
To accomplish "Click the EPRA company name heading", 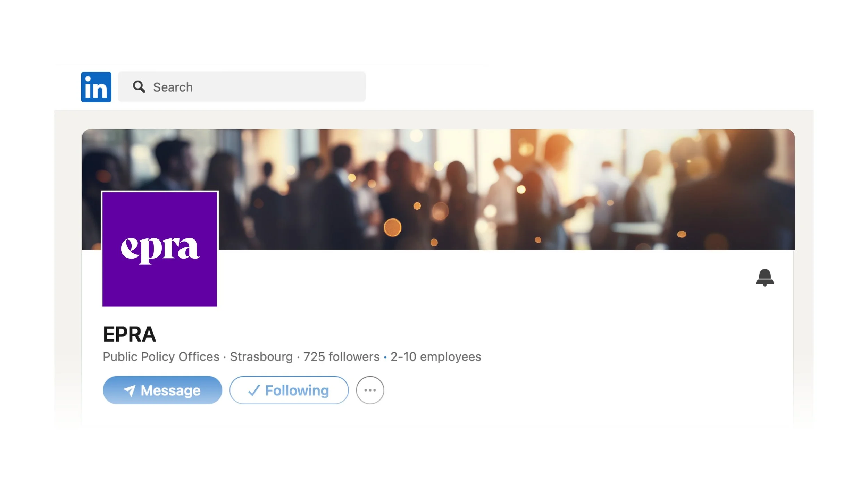I will coord(130,334).
